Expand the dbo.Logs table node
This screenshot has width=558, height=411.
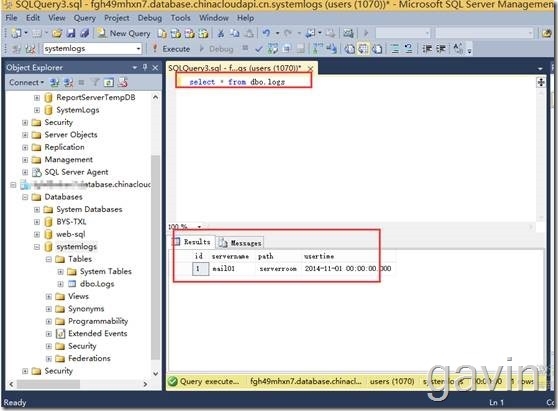pos(60,284)
